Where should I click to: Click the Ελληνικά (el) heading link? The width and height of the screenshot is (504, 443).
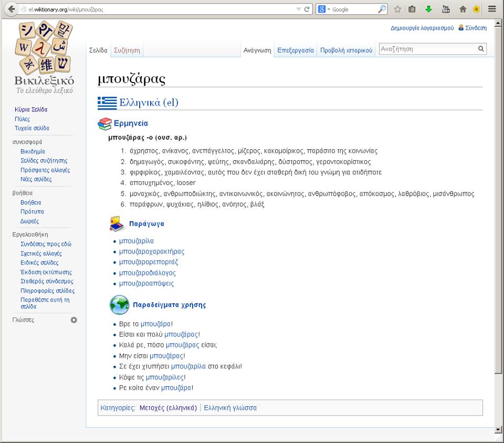149,102
